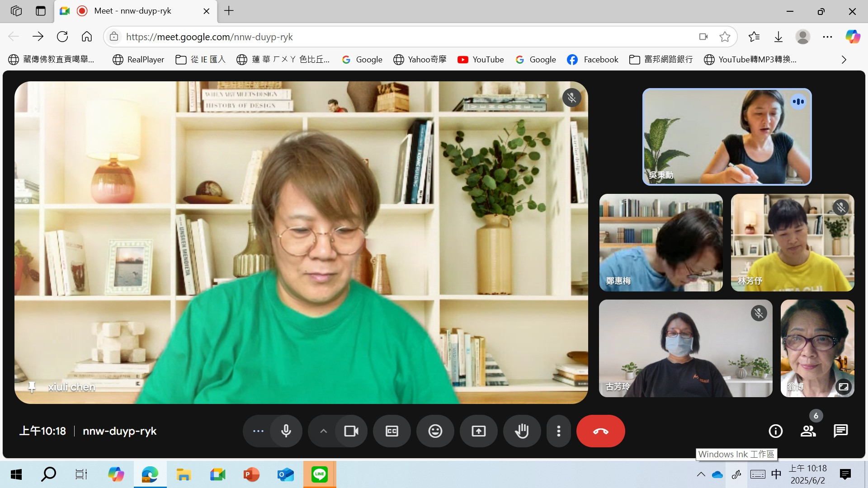Open meeting details info icon
868x488 pixels.
click(775, 431)
